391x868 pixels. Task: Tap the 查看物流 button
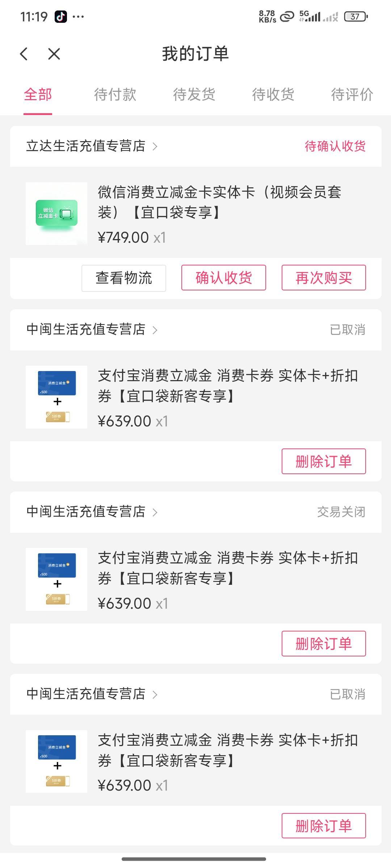click(123, 278)
